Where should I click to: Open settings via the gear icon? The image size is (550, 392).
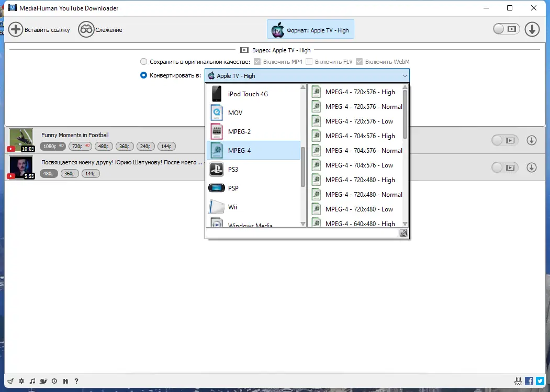[x=21, y=381]
